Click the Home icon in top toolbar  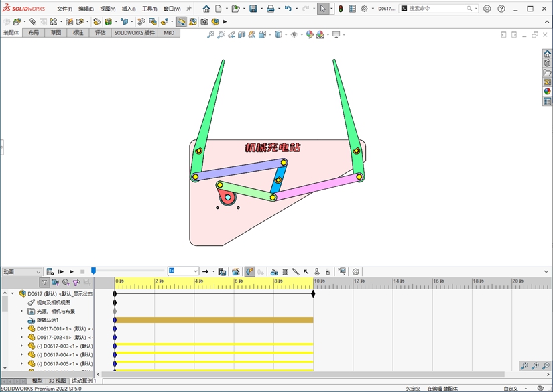tap(206, 9)
